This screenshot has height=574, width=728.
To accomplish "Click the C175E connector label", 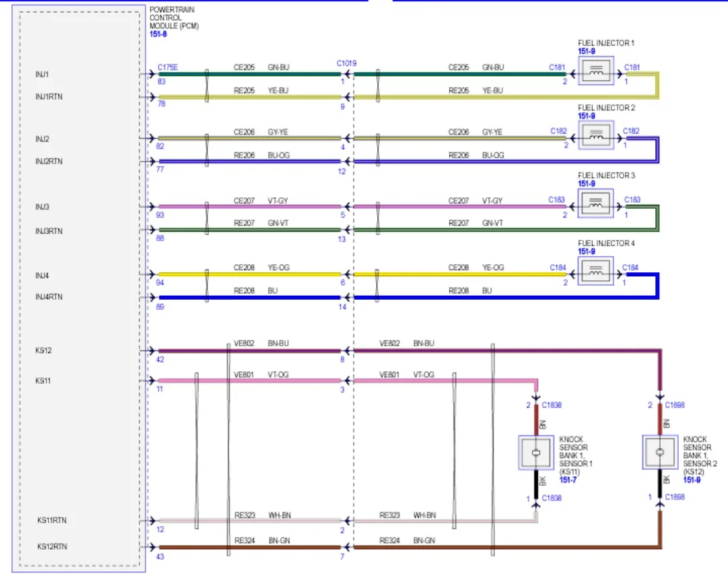I will click(x=168, y=67).
